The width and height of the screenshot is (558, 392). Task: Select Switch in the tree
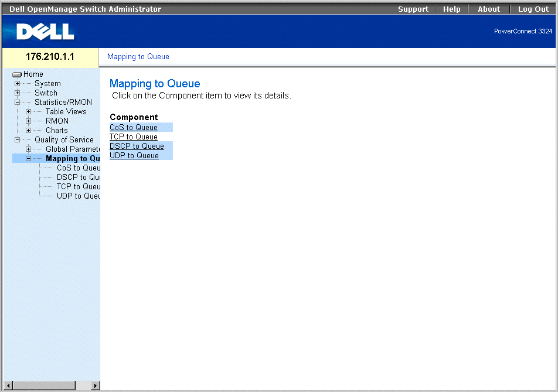point(46,93)
